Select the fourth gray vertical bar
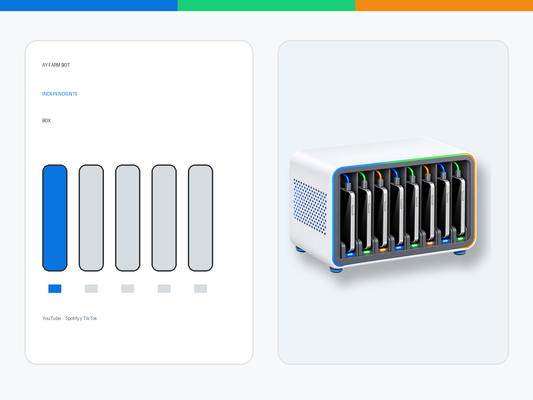 [x=164, y=218]
